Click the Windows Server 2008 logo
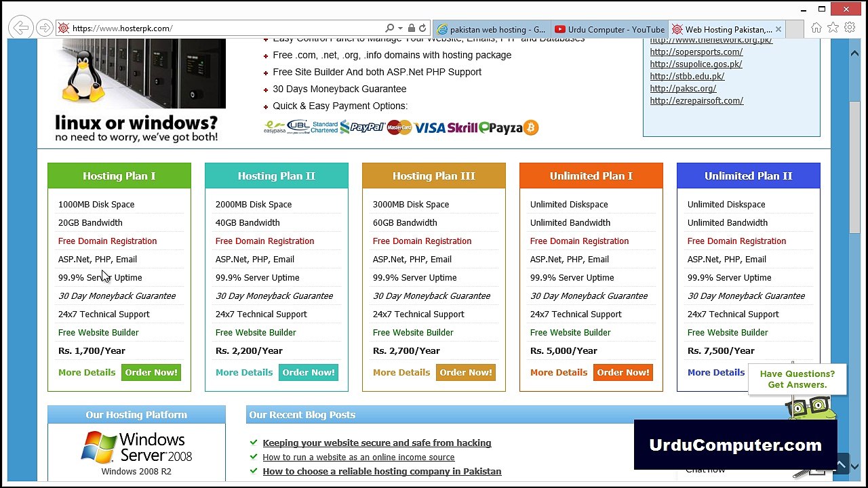Viewport: 868px width, 488px height. coord(136,447)
